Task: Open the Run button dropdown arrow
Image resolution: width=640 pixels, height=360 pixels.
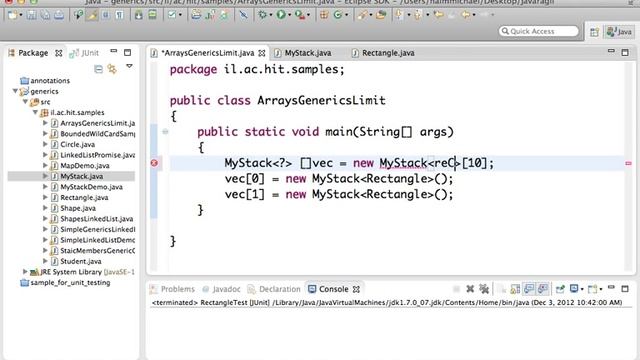Action: coord(289,16)
